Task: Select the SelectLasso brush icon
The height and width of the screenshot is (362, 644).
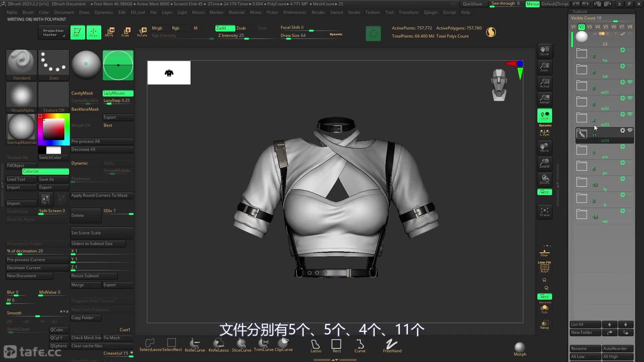Action: click(x=150, y=343)
